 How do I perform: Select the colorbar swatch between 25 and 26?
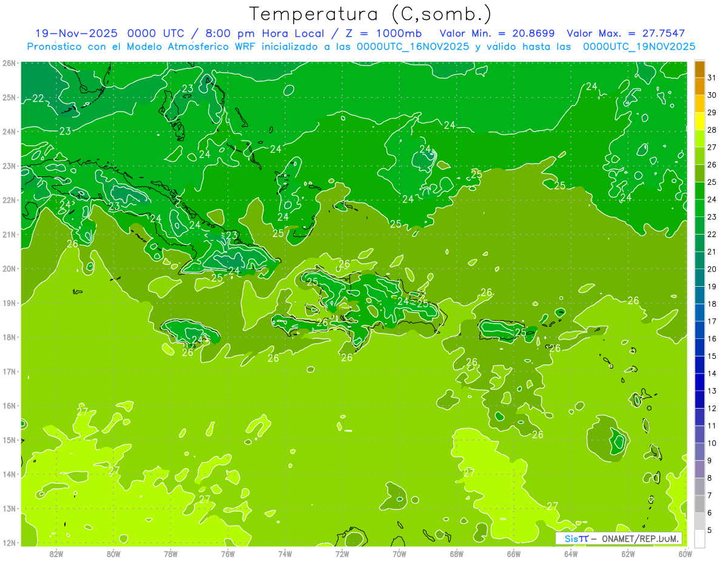point(699,173)
